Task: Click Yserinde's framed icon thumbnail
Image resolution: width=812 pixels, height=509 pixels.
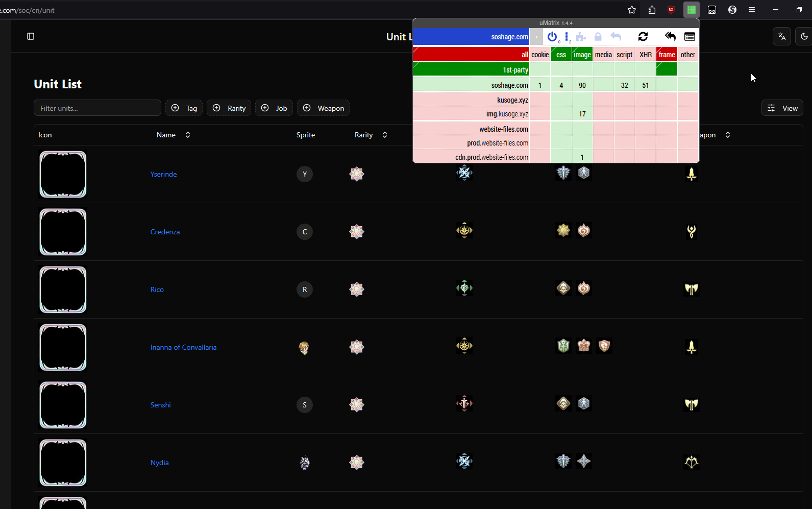Action: pyautogui.click(x=63, y=174)
